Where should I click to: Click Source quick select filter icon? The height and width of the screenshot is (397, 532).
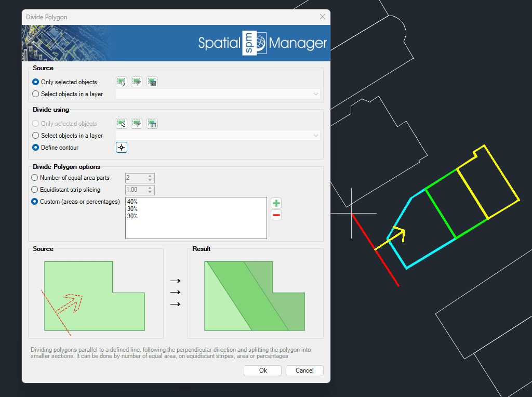click(137, 82)
